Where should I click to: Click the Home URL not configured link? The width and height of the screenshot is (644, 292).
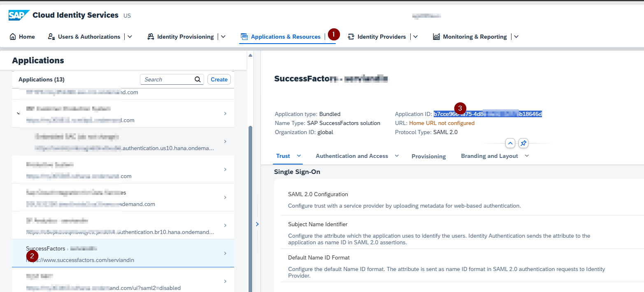pyautogui.click(x=442, y=123)
